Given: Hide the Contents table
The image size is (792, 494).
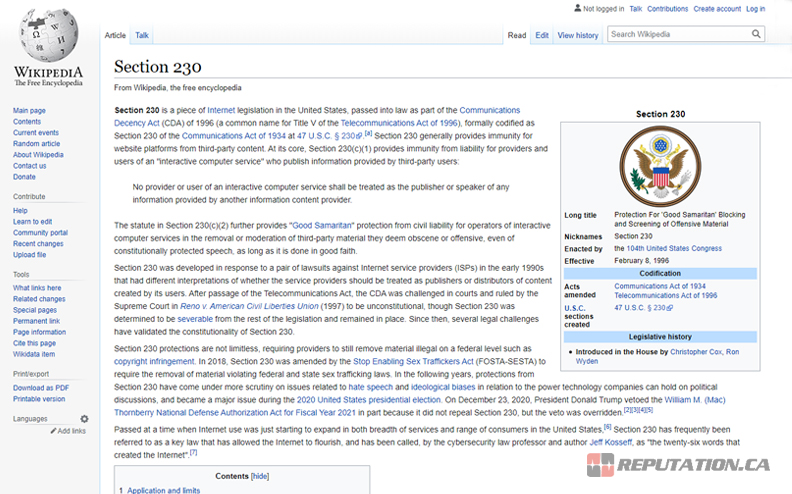Looking at the screenshot, I should pyautogui.click(x=260, y=476).
